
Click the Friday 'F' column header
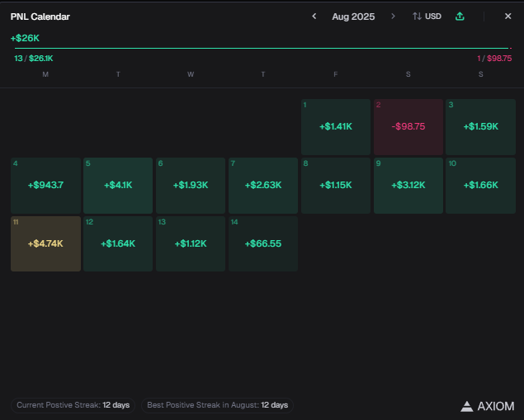pyautogui.click(x=336, y=74)
